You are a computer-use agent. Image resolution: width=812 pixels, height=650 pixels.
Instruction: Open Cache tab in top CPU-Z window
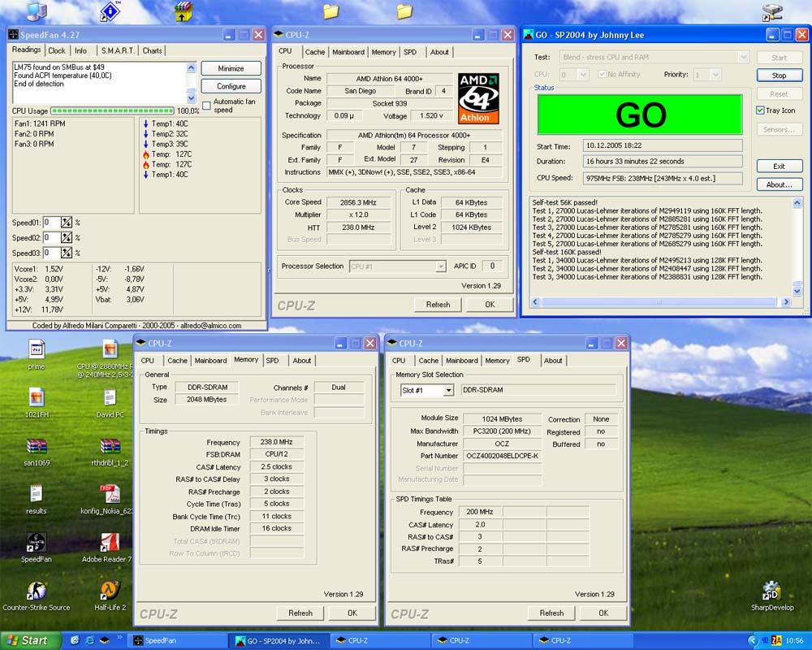coord(315,52)
